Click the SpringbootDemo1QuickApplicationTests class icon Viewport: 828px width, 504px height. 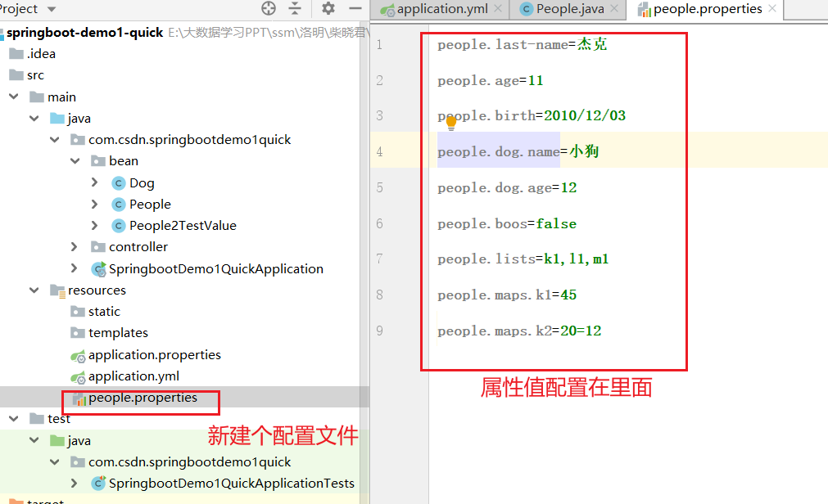tap(98, 483)
